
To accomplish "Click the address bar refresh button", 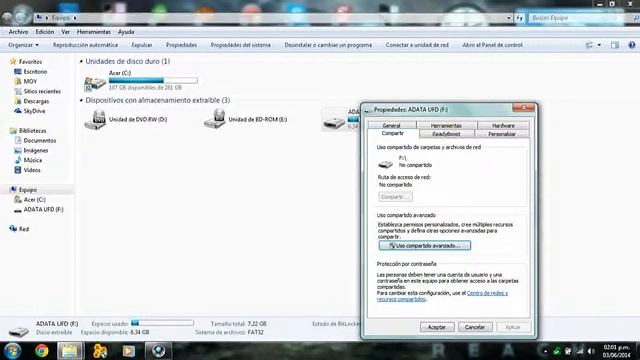I will pos(520,18).
